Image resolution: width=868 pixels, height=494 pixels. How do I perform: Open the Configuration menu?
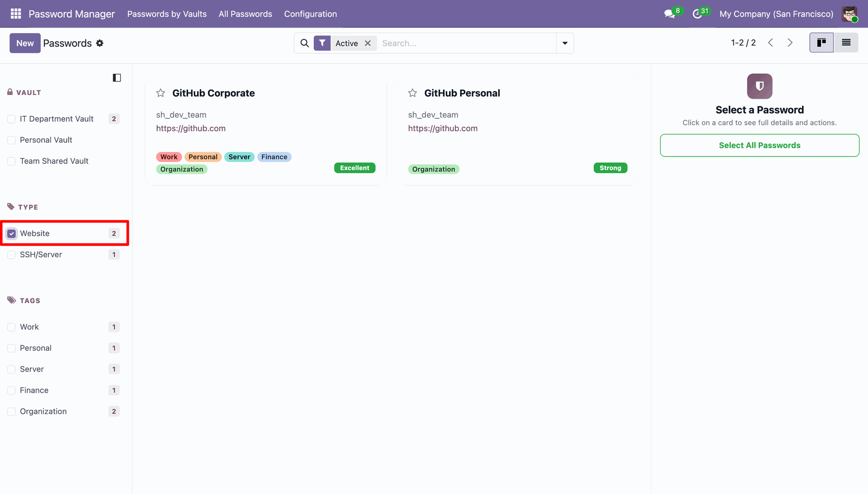point(311,14)
